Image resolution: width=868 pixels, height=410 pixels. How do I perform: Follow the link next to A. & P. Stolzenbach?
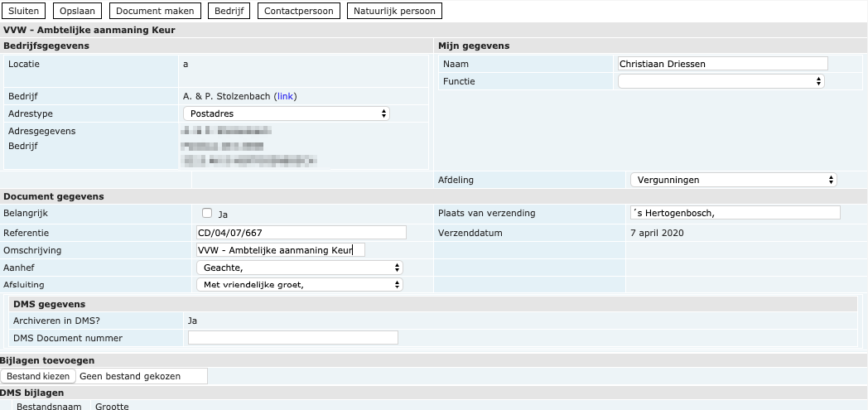(x=285, y=96)
